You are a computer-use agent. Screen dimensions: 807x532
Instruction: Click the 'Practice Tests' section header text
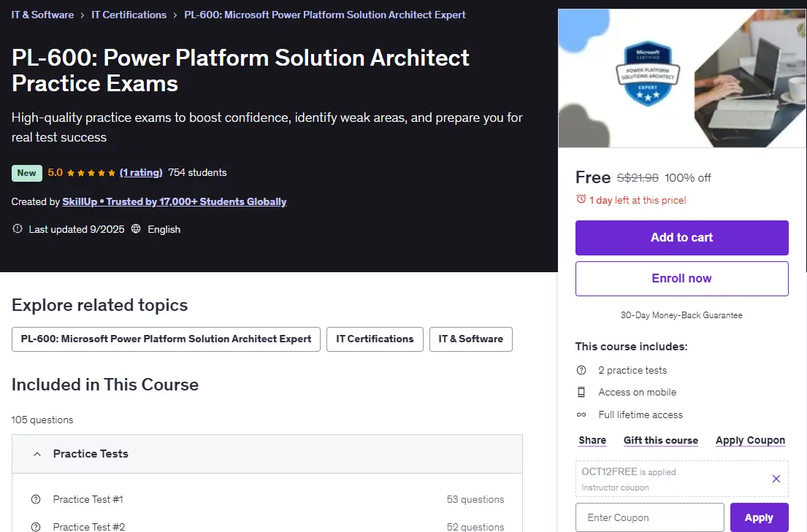click(x=91, y=454)
